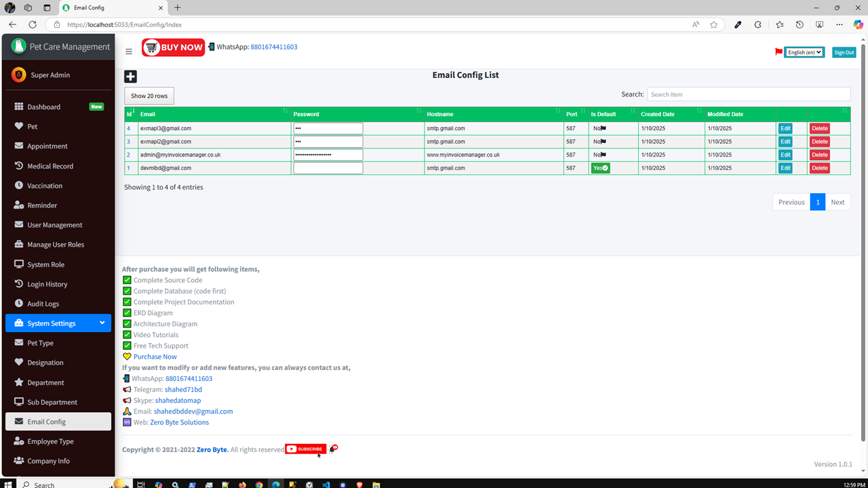This screenshot has height=488, width=868.
Task: Open the Purchase Now link
Action: pos(156,356)
